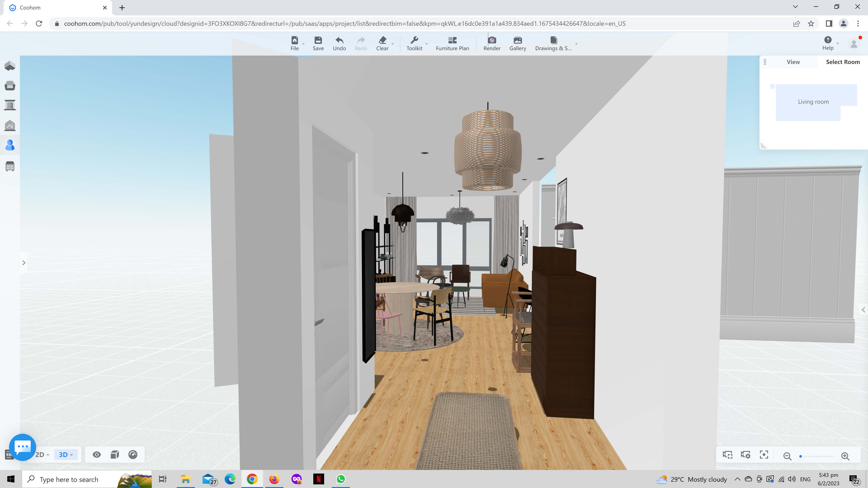The width and height of the screenshot is (868, 488).
Task: Open the door and window library icon
Action: pyautogui.click(x=10, y=106)
